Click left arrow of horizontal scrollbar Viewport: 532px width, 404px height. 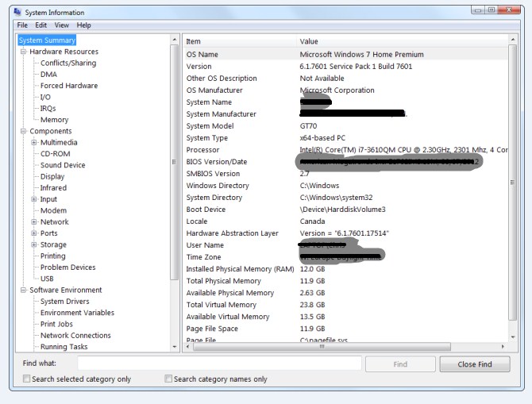pos(188,347)
